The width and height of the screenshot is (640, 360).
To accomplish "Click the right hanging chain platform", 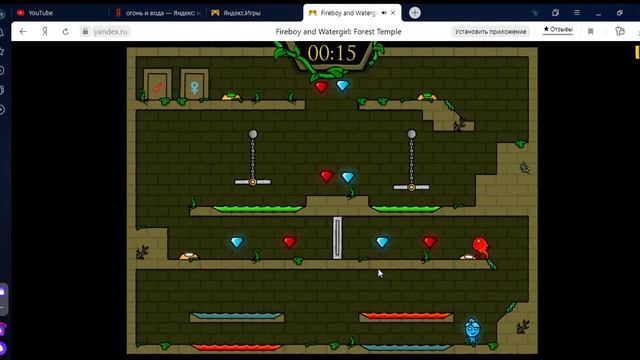I will tap(411, 187).
